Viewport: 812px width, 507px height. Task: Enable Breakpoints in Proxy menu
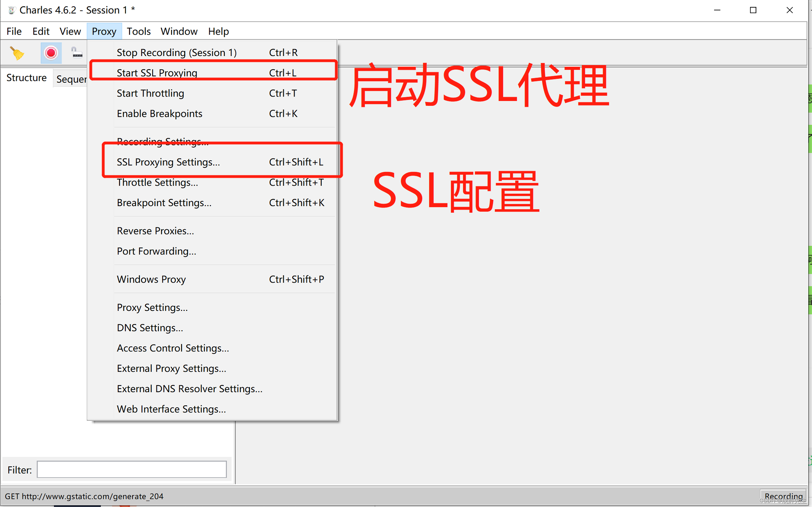click(x=159, y=113)
